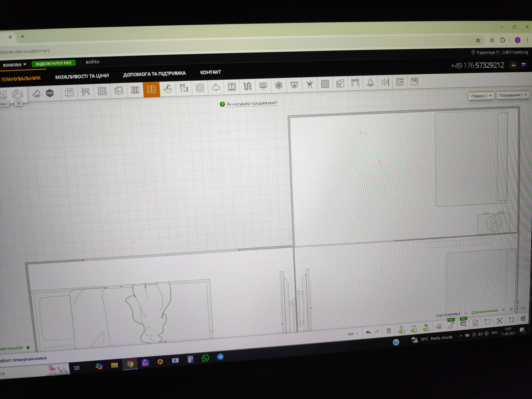Expand the см units dropdown

click(x=353, y=334)
